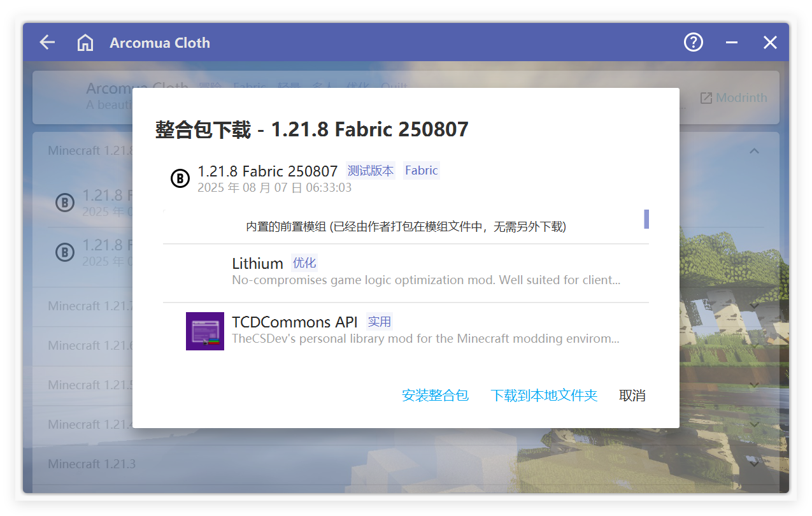
Task: Click the first background beta version icon
Action: click(64, 203)
